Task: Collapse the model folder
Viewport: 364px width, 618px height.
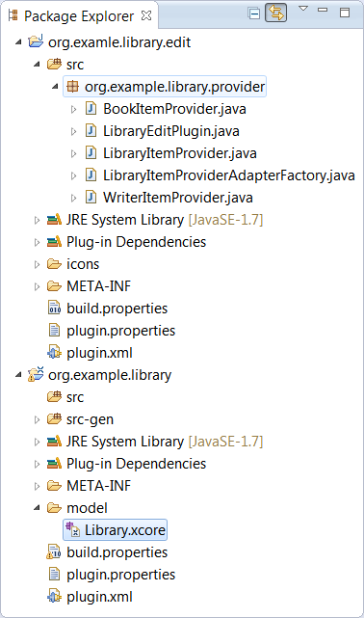Action: tap(37, 508)
